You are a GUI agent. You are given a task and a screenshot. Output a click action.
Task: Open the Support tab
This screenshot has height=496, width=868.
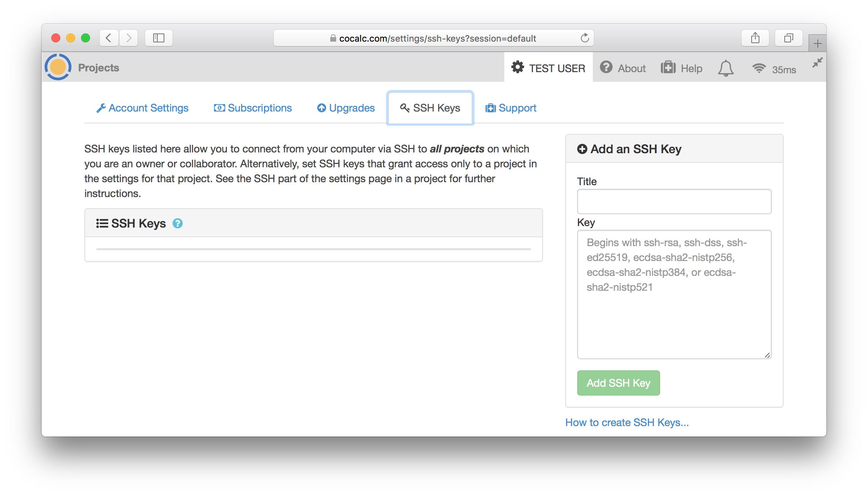pos(511,108)
